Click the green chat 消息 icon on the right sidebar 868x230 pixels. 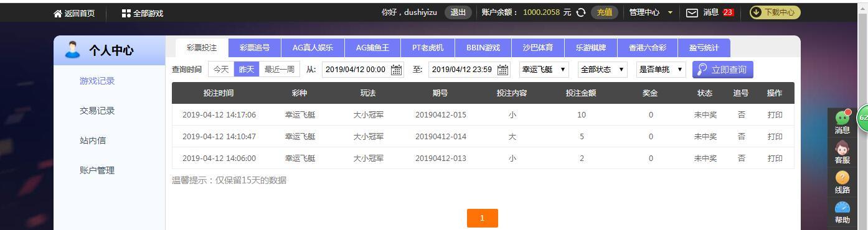(x=842, y=118)
